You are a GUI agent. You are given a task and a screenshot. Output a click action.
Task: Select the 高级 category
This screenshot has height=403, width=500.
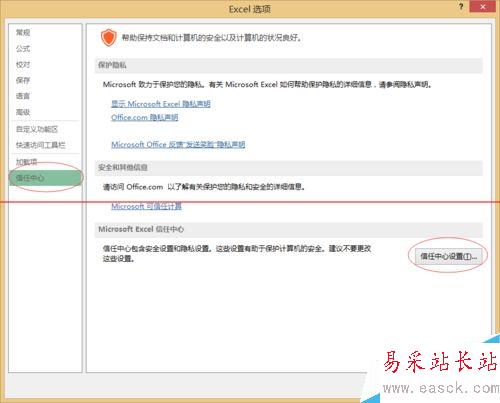tap(23, 112)
